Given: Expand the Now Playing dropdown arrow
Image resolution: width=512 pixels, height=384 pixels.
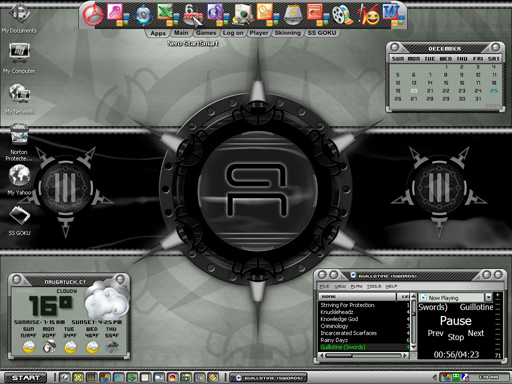Looking at the screenshot, I should (488, 297).
